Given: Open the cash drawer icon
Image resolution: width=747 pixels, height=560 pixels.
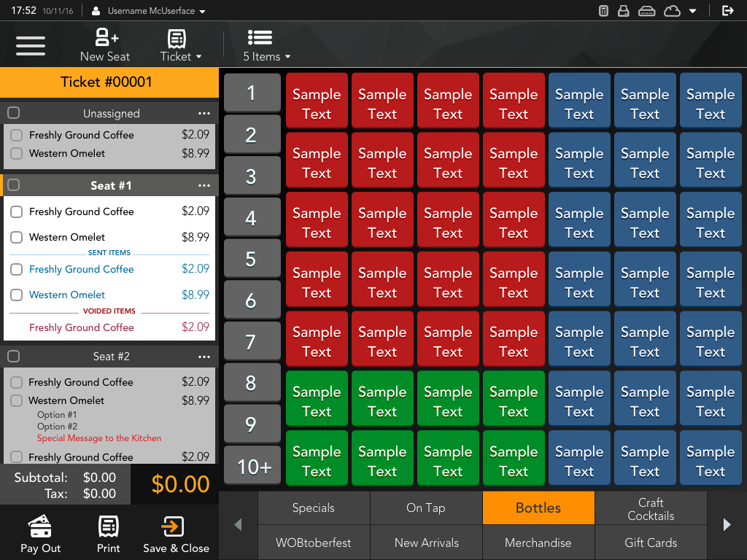Looking at the screenshot, I should pos(646,10).
